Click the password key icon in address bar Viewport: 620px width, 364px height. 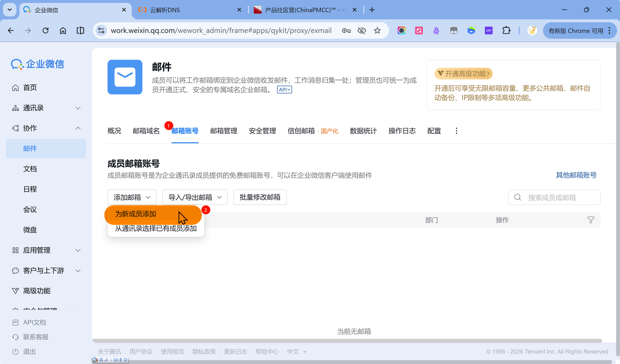click(346, 30)
